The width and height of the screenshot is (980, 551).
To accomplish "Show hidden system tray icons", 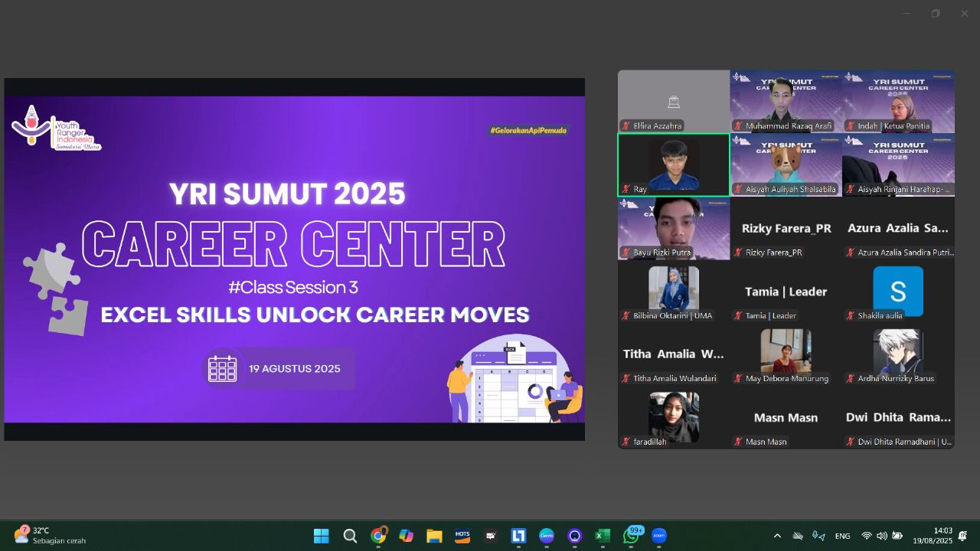I will point(777,536).
